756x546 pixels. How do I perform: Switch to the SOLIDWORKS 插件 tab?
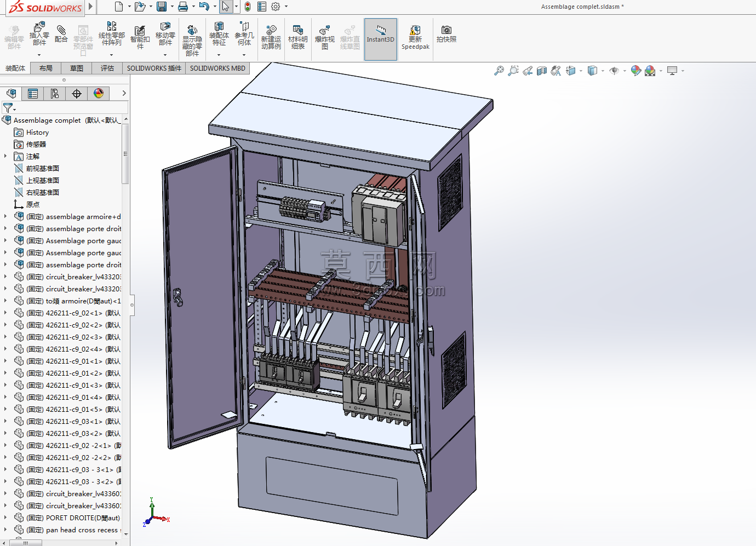click(x=154, y=68)
